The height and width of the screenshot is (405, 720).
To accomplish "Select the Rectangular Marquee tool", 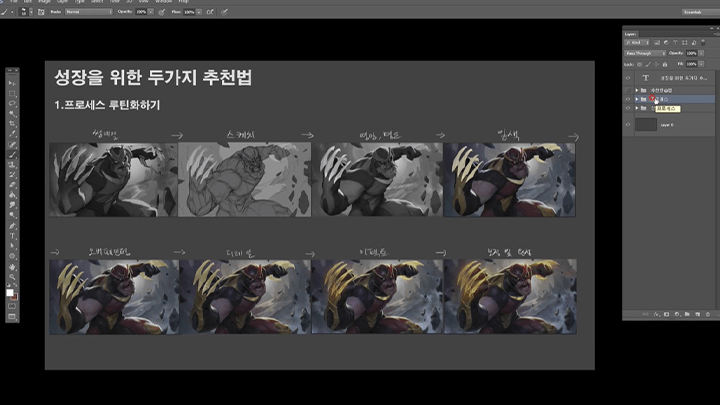I will [x=12, y=93].
